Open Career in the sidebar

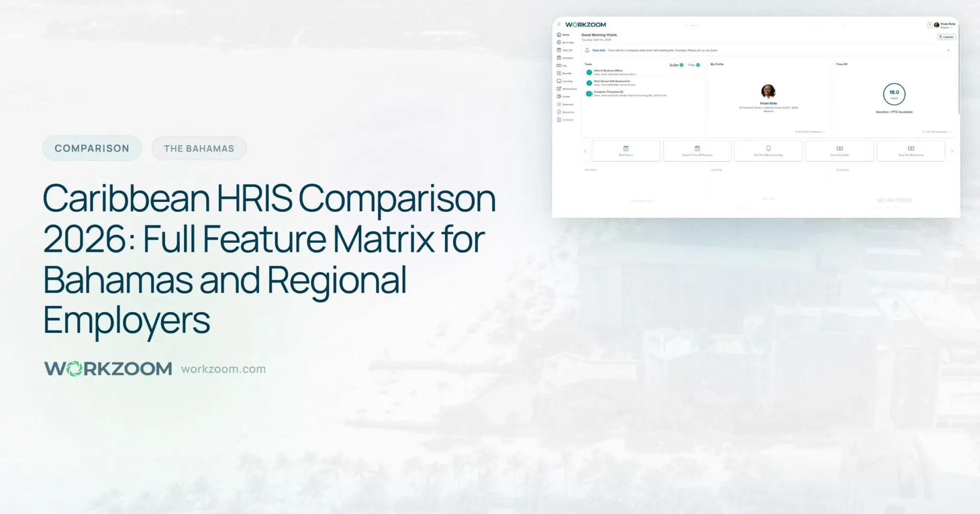(563, 96)
